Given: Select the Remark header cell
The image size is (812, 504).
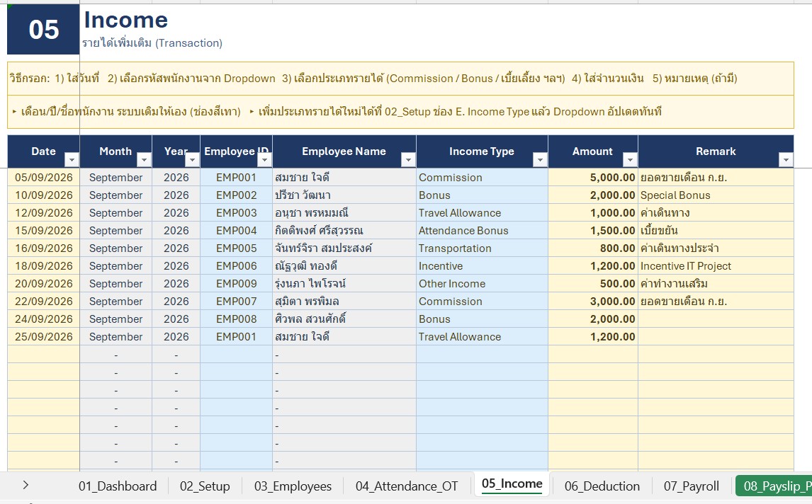Looking at the screenshot, I should pos(716,151).
